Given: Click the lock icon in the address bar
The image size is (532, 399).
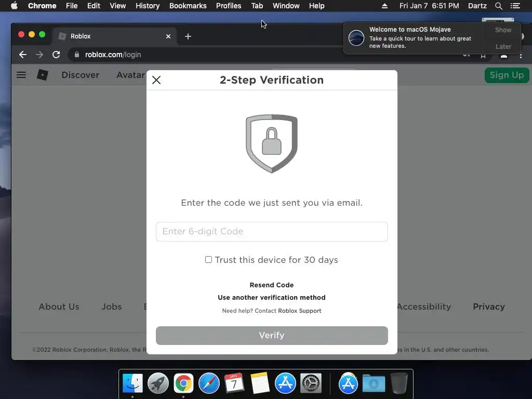Looking at the screenshot, I should (77, 55).
